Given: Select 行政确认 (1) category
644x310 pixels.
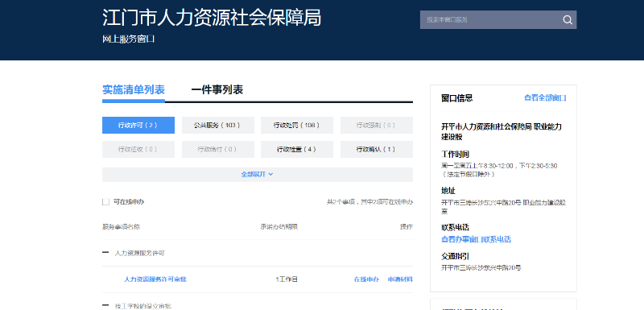Looking at the screenshot, I should (x=376, y=150).
